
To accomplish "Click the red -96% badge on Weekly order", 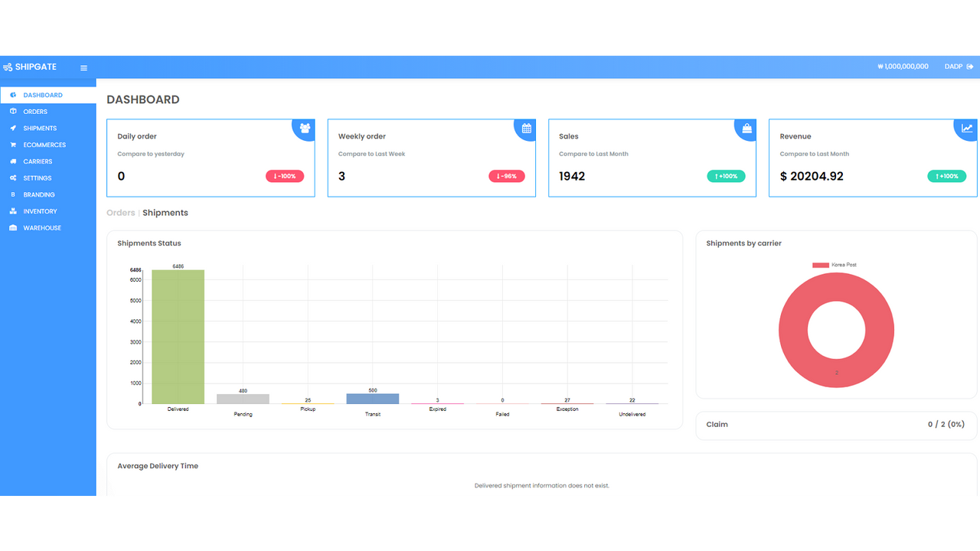I will [x=506, y=175].
